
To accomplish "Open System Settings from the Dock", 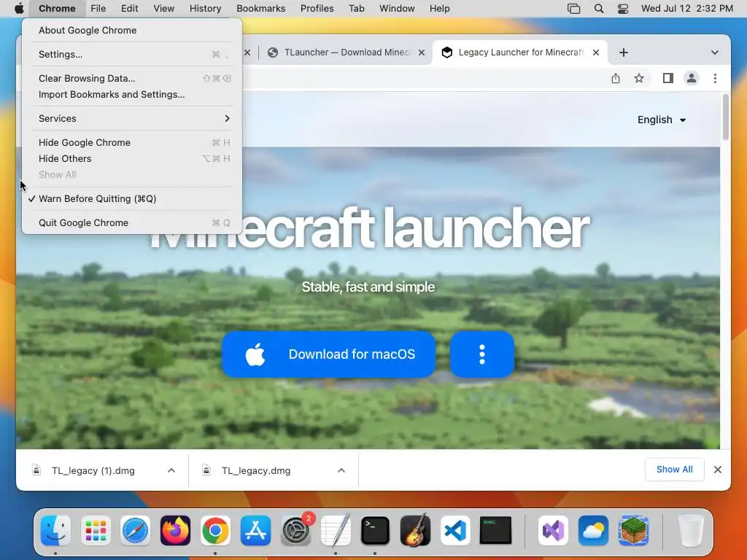I will [x=295, y=530].
